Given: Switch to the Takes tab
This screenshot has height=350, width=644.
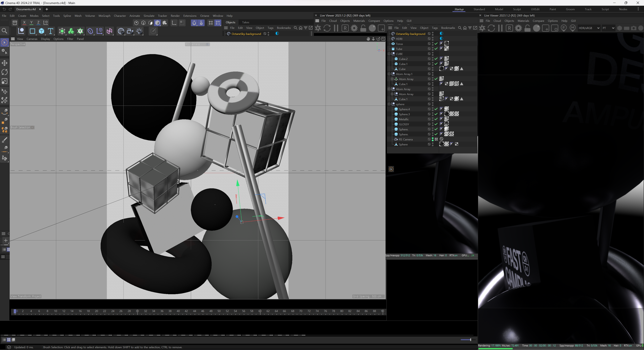Looking at the screenshot, I should click(x=246, y=22).
